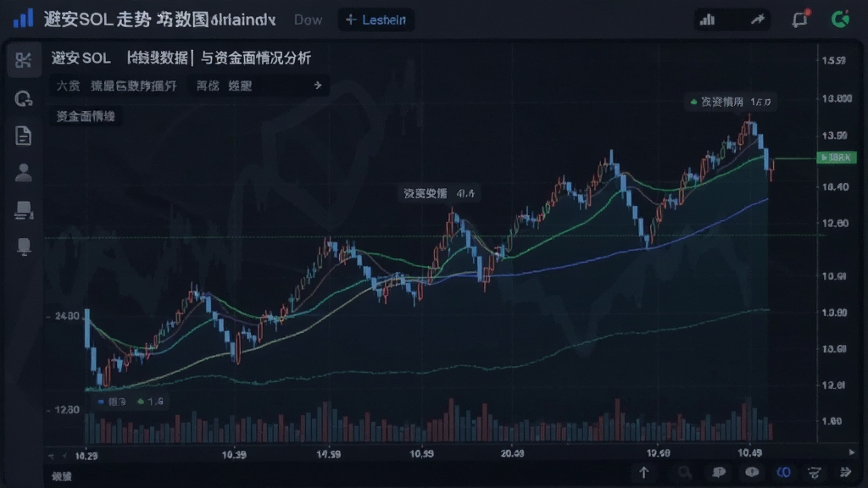Toggle the eye visibility icon in the bottom toolbar
868x488 pixels.
752,473
